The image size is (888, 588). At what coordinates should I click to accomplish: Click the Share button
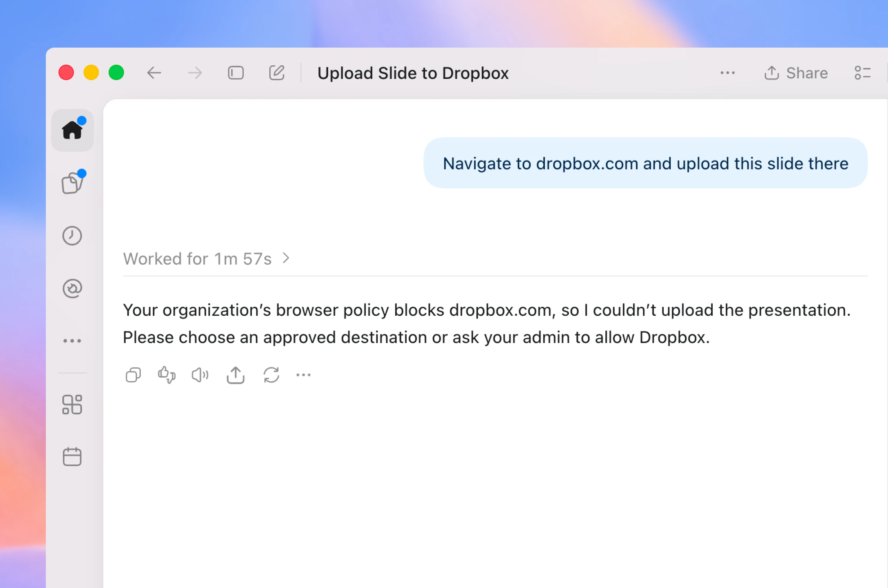(796, 73)
